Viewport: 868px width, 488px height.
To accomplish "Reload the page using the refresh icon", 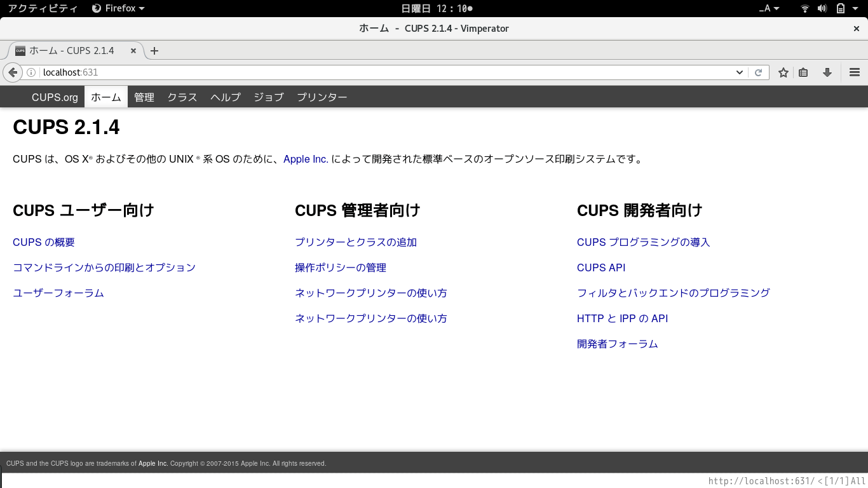I will [x=759, y=72].
